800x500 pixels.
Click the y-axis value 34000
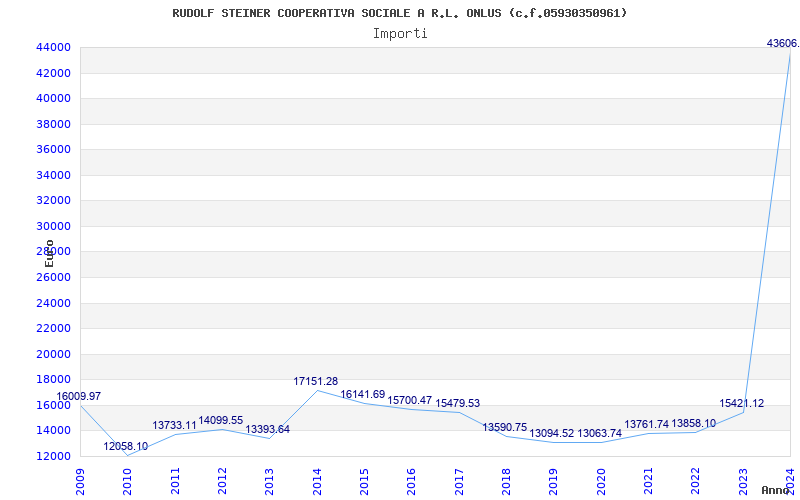click(x=53, y=176)
